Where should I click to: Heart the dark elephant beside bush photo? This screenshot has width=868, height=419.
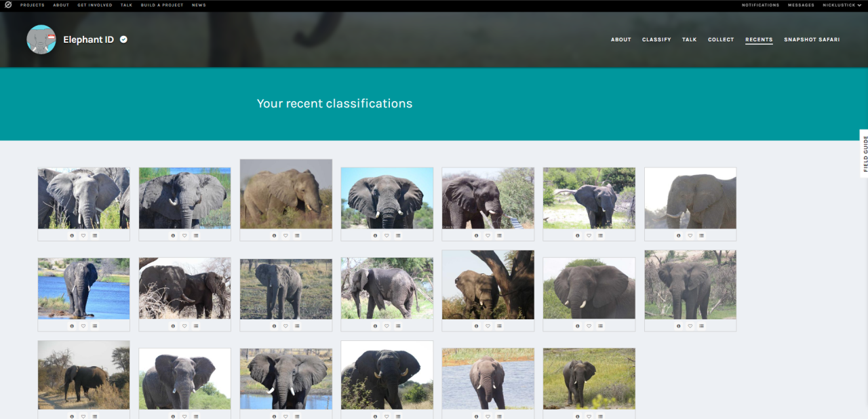point(488,235)
